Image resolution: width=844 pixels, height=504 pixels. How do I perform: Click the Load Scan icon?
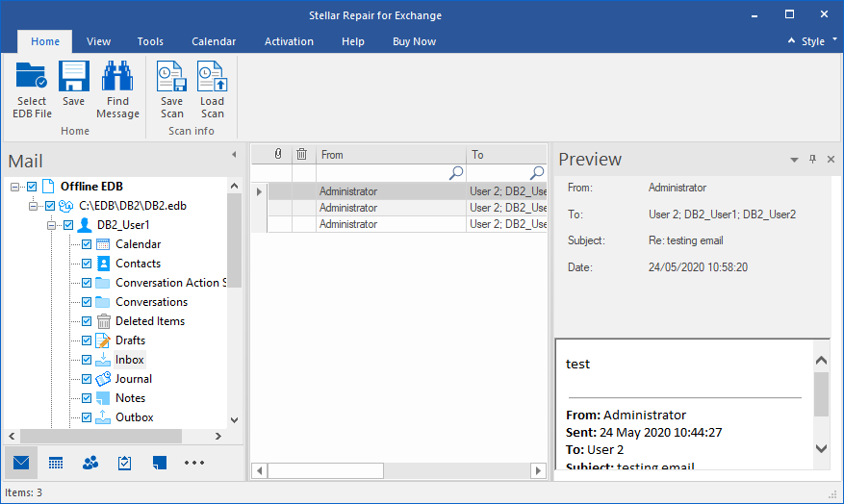(212, 76)
